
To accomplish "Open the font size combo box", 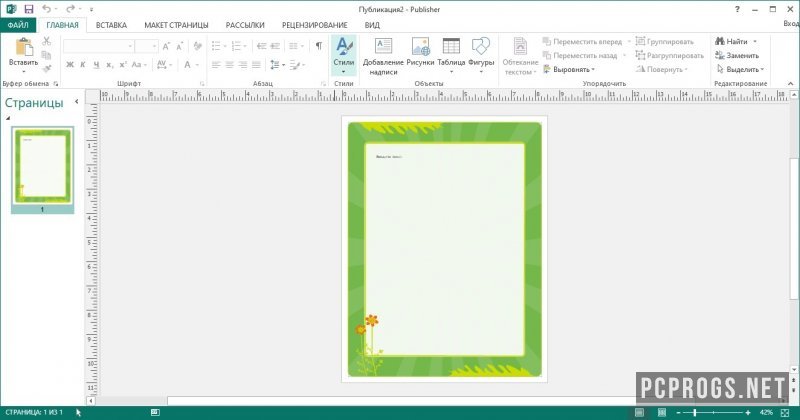I will coord(146,46).
